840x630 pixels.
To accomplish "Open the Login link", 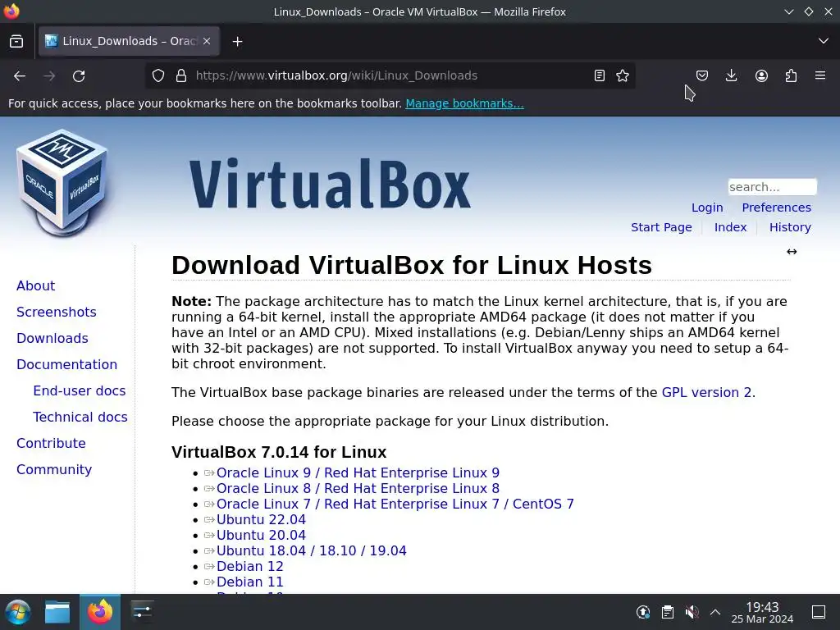I will 707,208.
